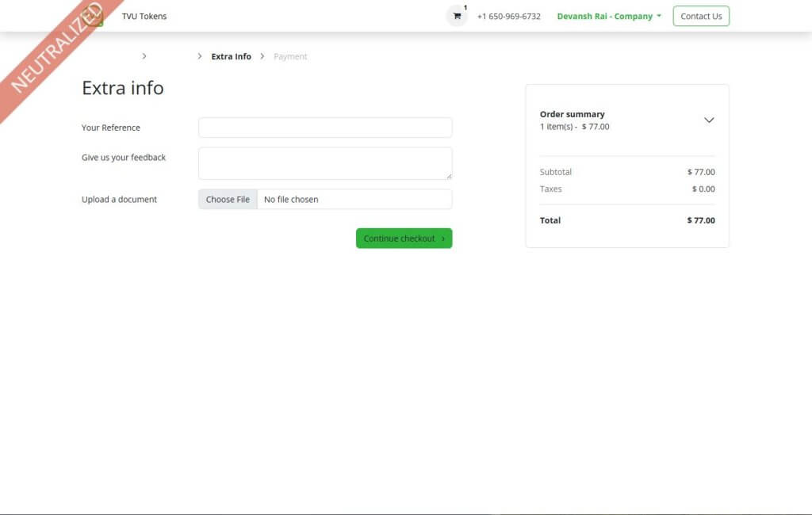Go to the Payment step tab
The height and width of the screenshot is (515, 812).
pos(290,56)
